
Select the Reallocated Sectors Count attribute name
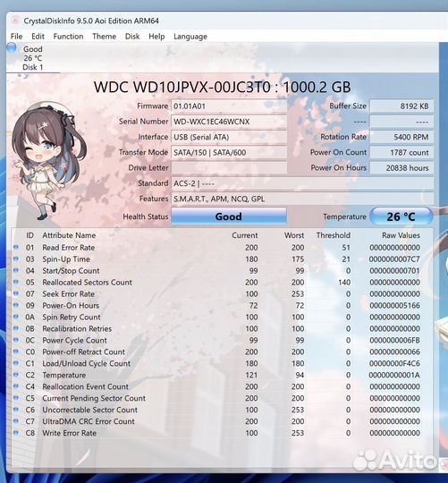point(87,282)
